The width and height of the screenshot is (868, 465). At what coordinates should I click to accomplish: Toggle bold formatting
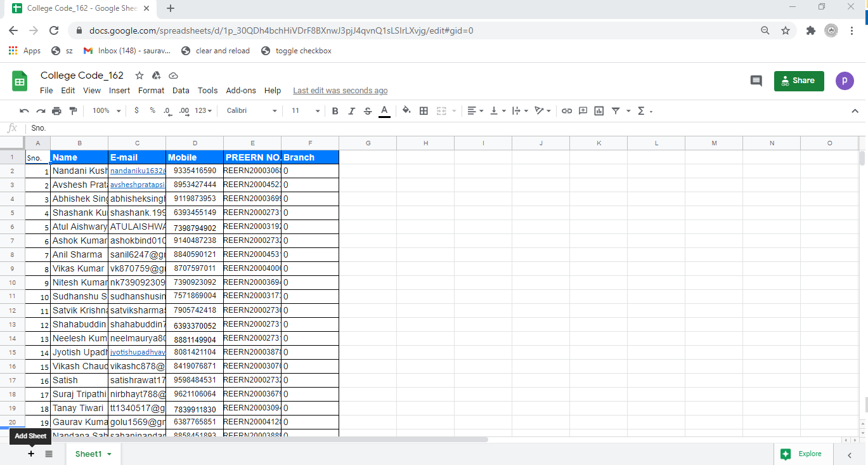pyautogui.click(x=335, y=111)
